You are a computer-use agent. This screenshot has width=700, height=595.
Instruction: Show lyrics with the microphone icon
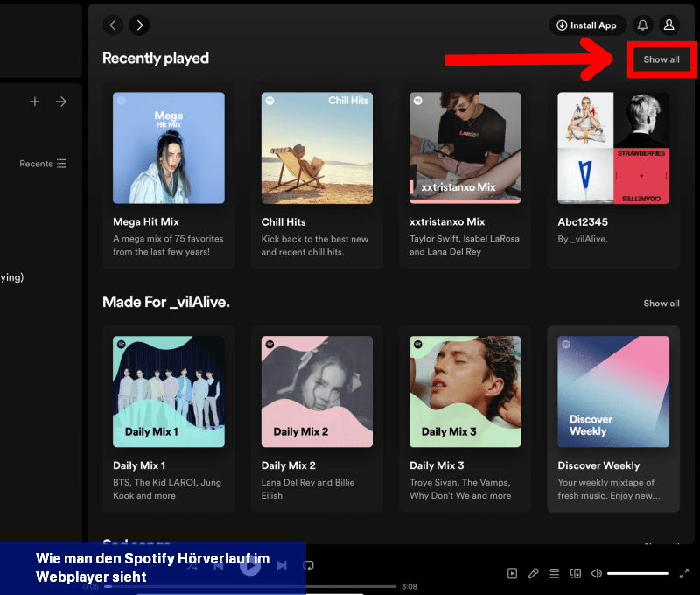click(x=533, y=574)
